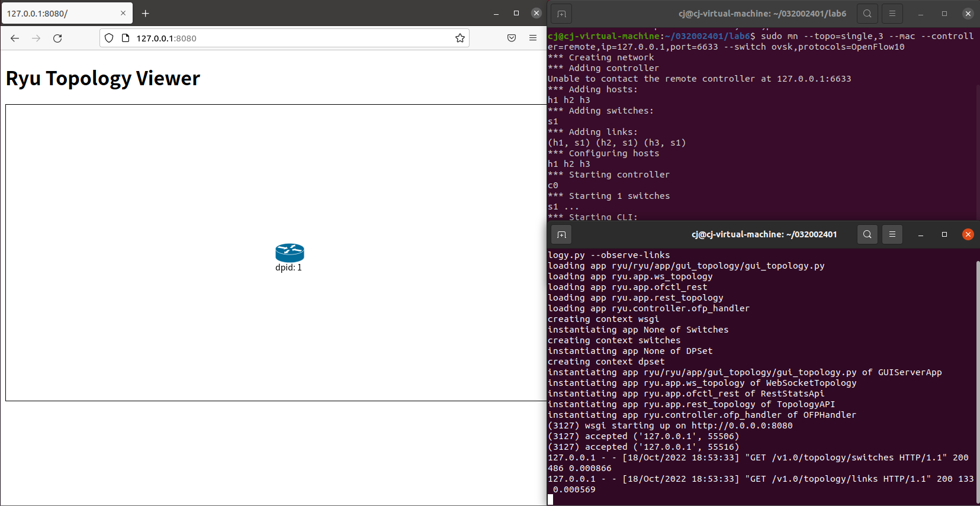Click the "*** Creating network" line
The image size is (980, 506).
[601, 57]
